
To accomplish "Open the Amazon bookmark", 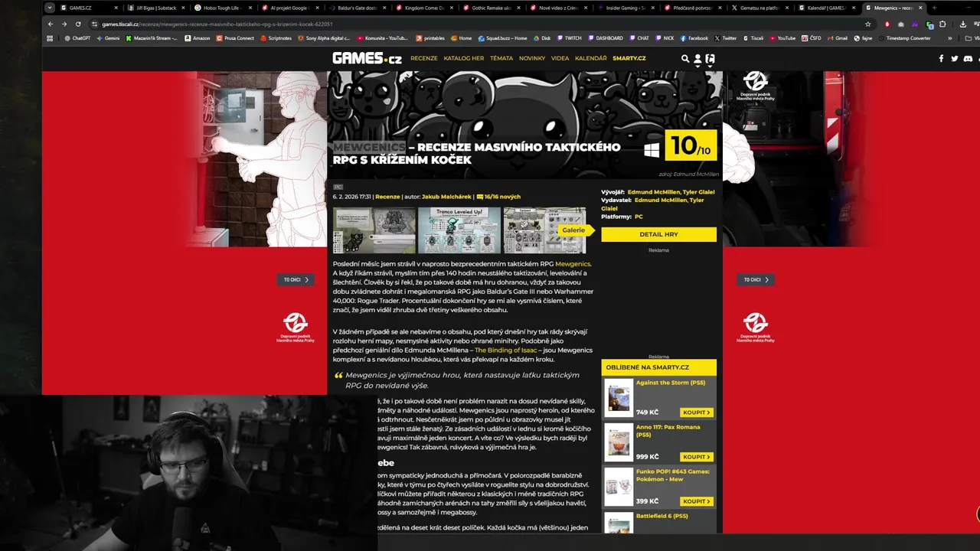I will coord(197,37).
